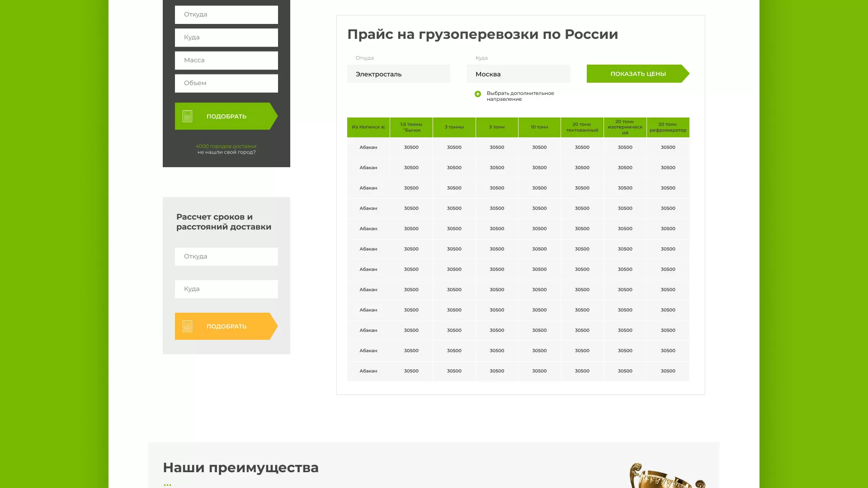Click the Масса input field
Screen dimensions: 868x488
click(x=226, y=60)
